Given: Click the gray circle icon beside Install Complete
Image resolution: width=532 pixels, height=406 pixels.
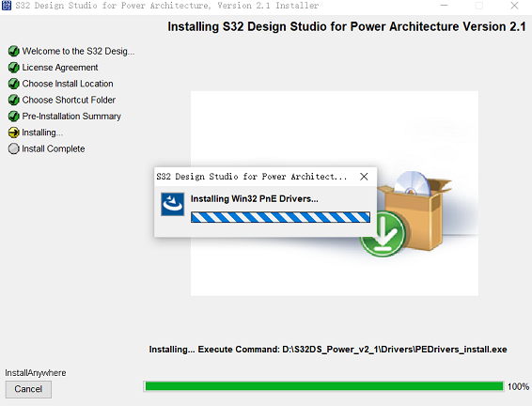Looking at the screenshot, I should click(x=13, y=148).
